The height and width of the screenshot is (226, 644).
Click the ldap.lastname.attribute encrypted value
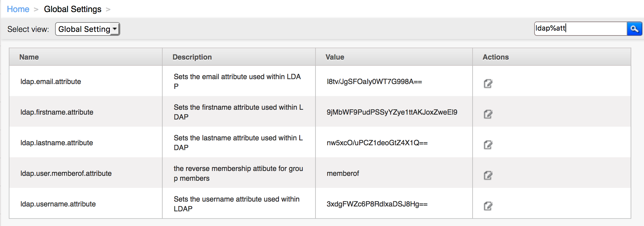[x=377, y=143]
